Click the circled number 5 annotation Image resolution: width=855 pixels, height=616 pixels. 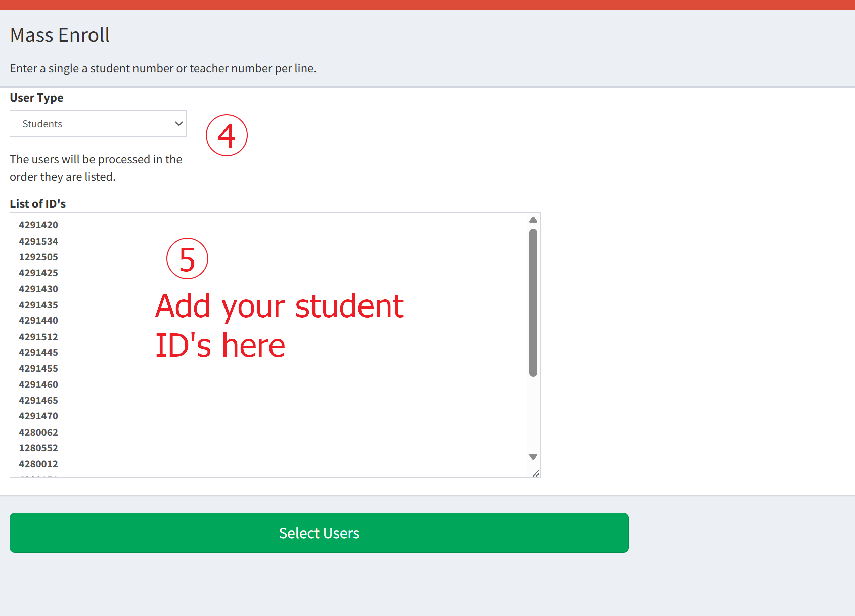pos(187,259)
